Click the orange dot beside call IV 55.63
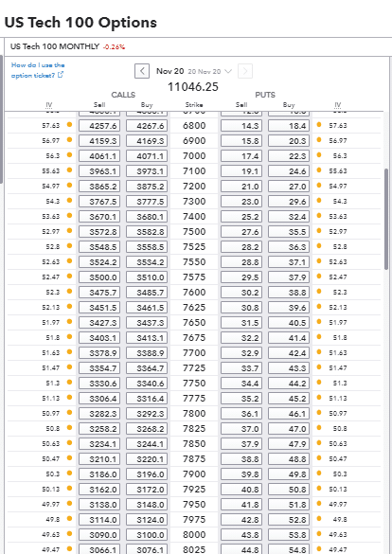 point(69,170)
